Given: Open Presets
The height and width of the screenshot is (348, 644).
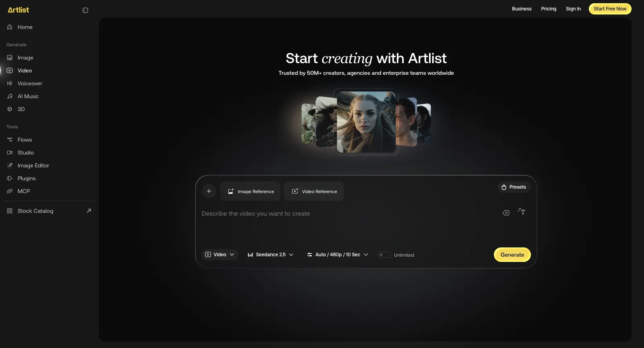Looking at the screenshot, I should pos(514,187).
